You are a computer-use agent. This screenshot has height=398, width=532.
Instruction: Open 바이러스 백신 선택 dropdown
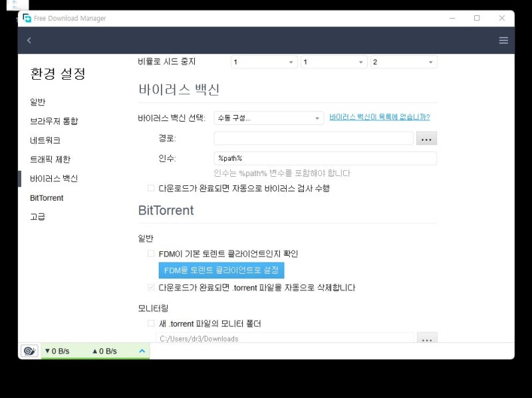click(269, 118)
